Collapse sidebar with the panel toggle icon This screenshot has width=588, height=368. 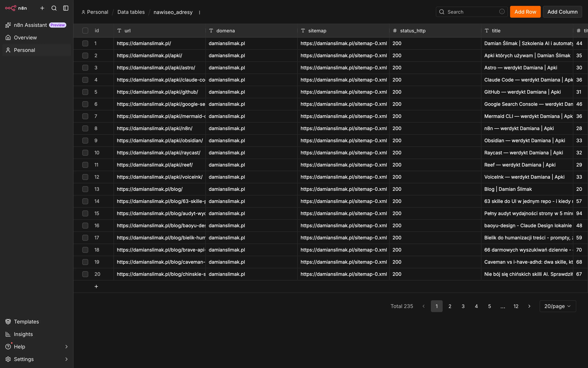66,8
